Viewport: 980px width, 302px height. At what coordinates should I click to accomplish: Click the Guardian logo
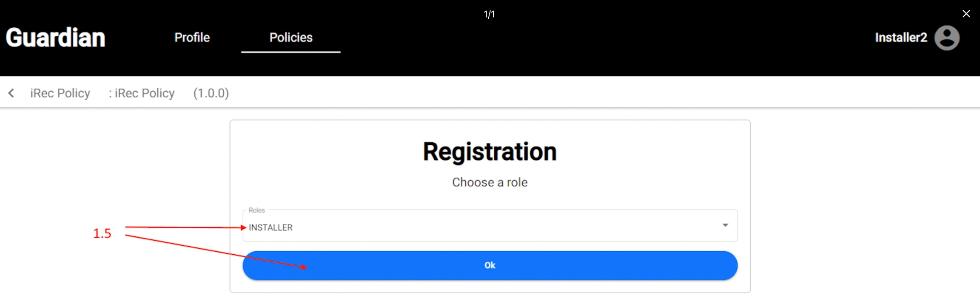click(x=55, y=37)
